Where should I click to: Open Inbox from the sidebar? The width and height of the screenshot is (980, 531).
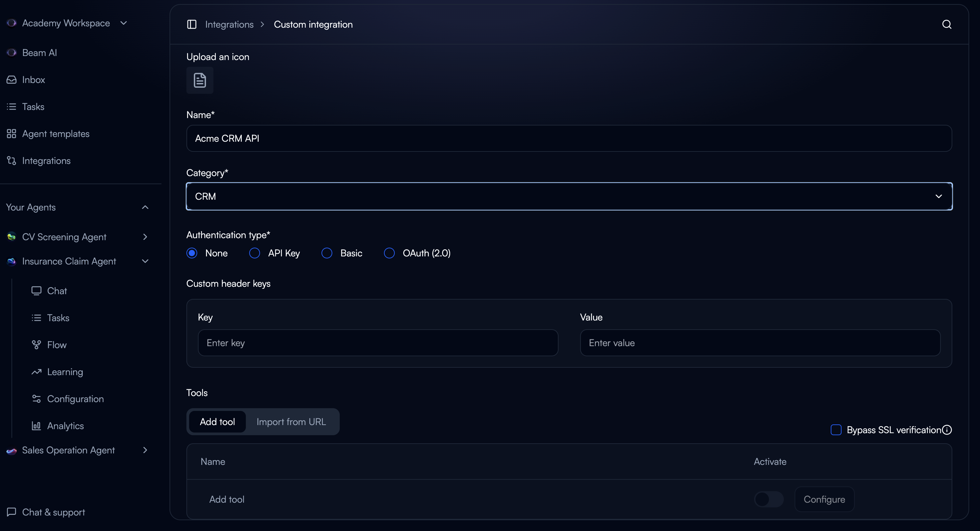tap(33, 80)
